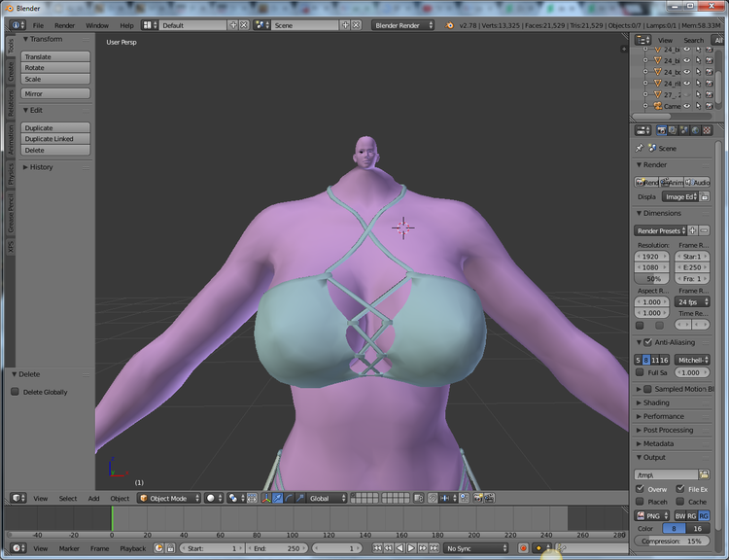Toggle selectability arrow of 27_ object
729x560 pixels.
point(698,94)
